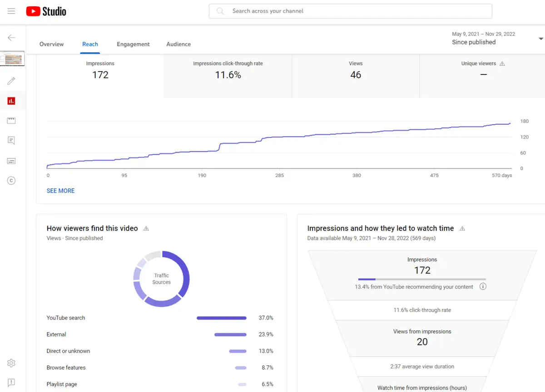Switch to the Engagement tab
This screenshot has width=545, height=392.
coord(133,44)
